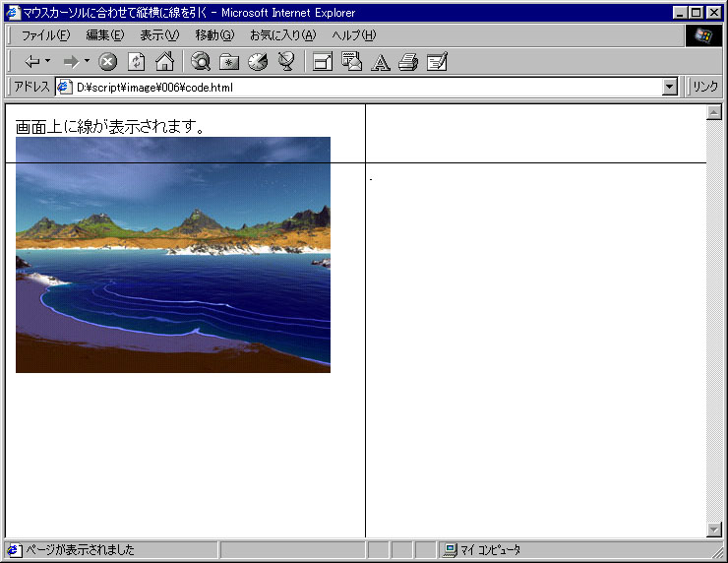Click the beach landscape image
This screenshot has width=728, height=563.
coord(173,255)
